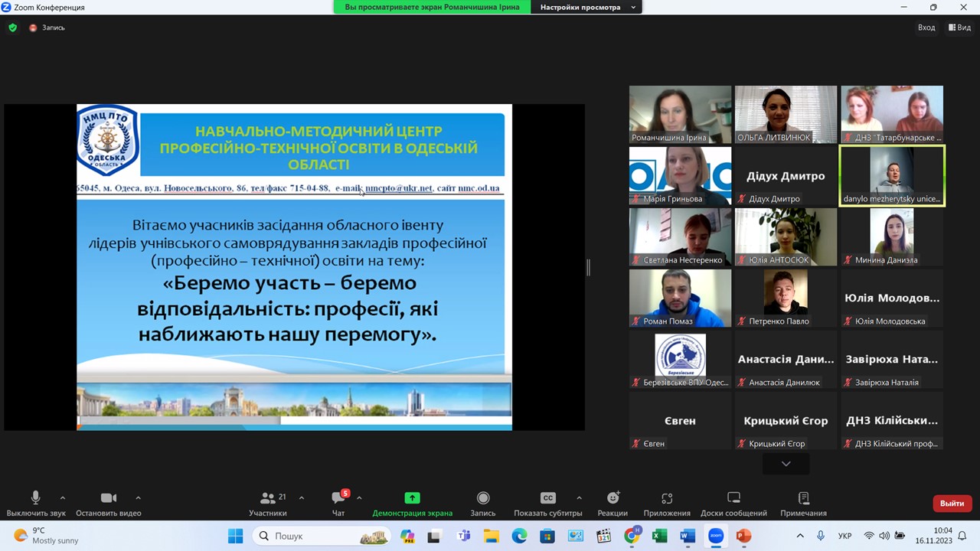Stop the video camera (Остановить видео)
The width and height of the screenshot is (980, 551).
click(x=108, y=498)
